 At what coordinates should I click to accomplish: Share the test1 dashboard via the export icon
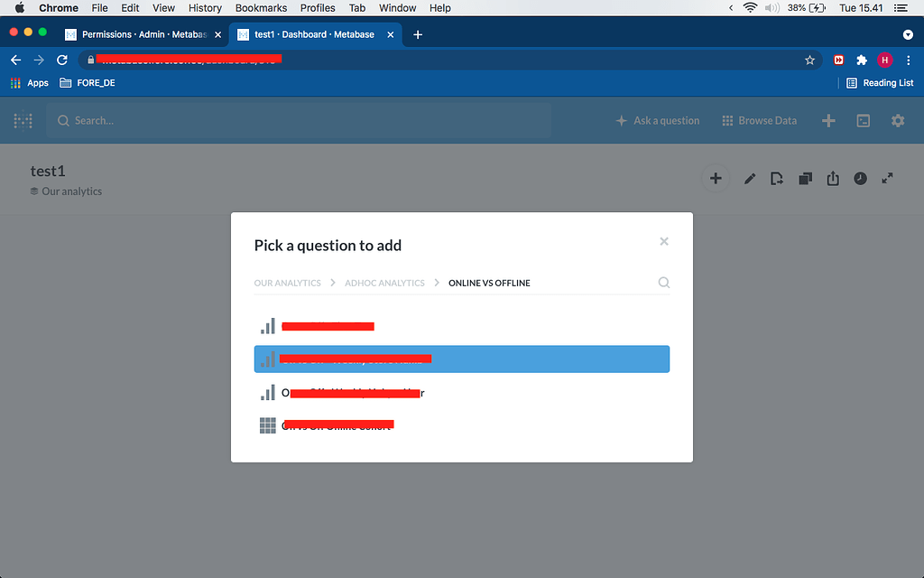coord(832,178)
